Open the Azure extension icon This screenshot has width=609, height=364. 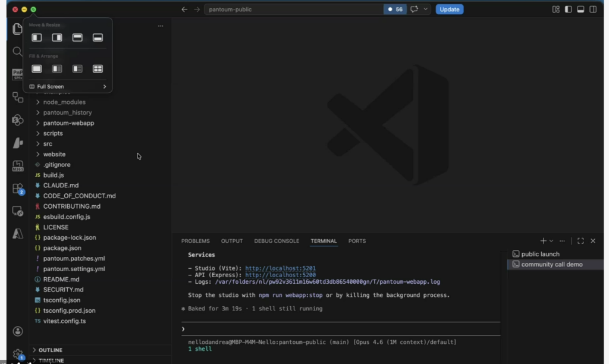(18, 234)
